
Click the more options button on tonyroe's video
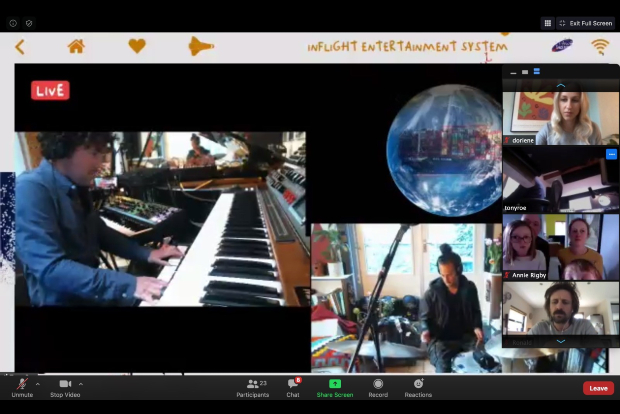click(611, 155)
